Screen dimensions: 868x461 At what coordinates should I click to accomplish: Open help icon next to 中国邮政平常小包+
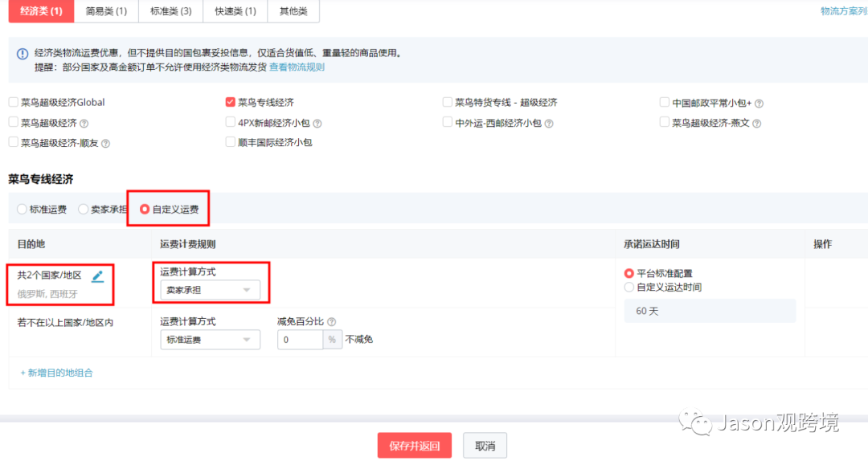coord(759,104)
